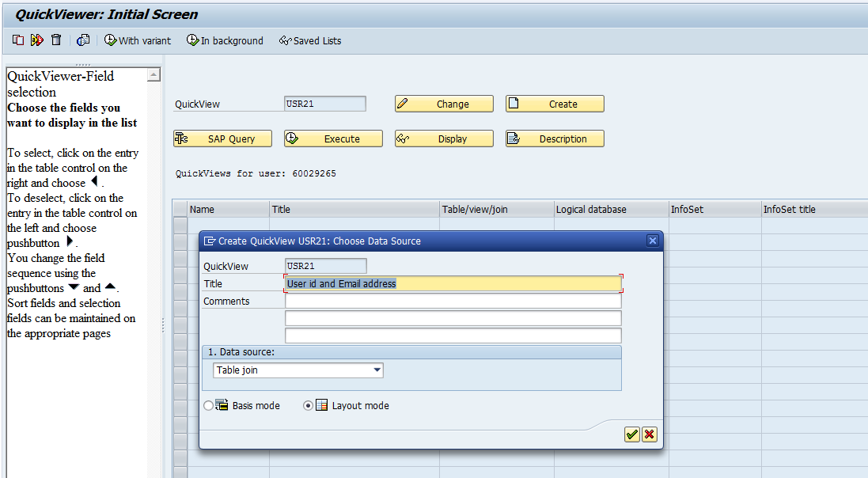Click the Title field containing User id and Email address
The width and height of the screenshot is (868, 478).
[451, 283]
